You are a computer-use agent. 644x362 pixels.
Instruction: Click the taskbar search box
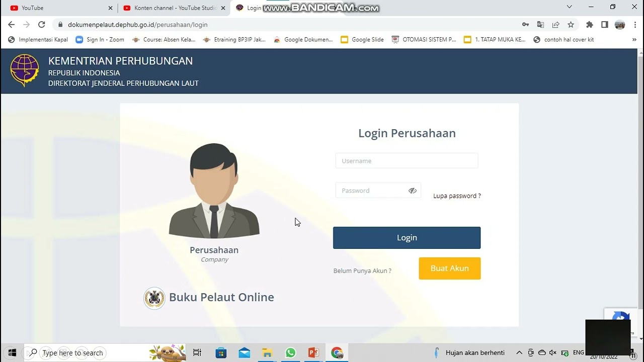coord(105,352)
